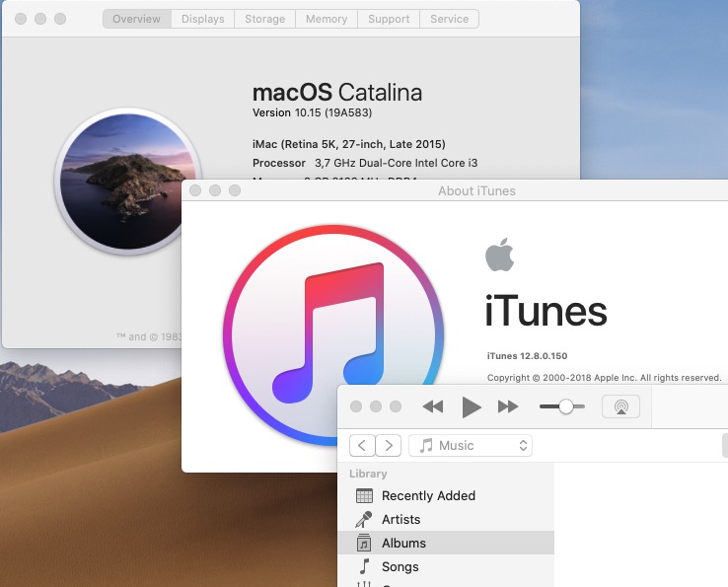Click the Processor line in About This Mac
Image resolution: width=728 pixels, height=587 pixels.
[x=365, y=163]
